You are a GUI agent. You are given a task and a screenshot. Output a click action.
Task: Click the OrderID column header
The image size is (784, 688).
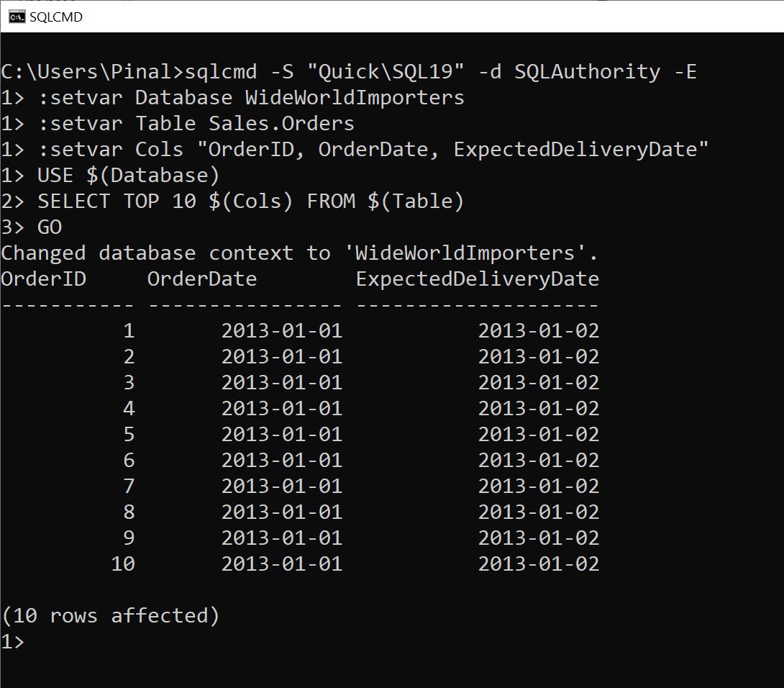click(43, 279)
